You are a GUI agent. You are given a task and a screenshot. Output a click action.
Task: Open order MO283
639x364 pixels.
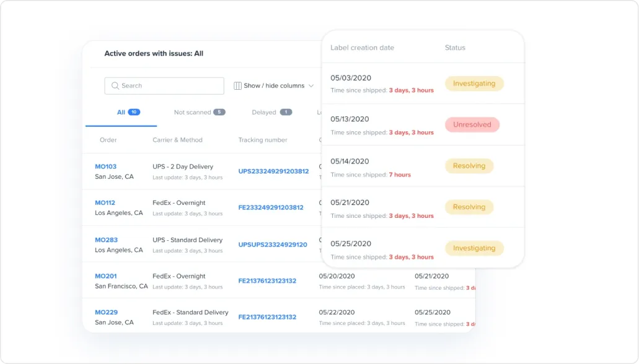(107, 239)
